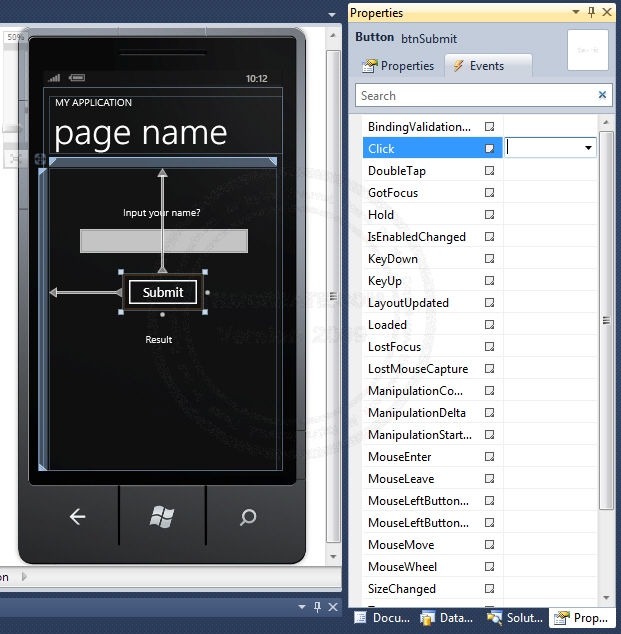The width and height of the screenshot is (621, 634).
Task: Open the Document Outline bottom tab
Action: [x=382, y=618]
